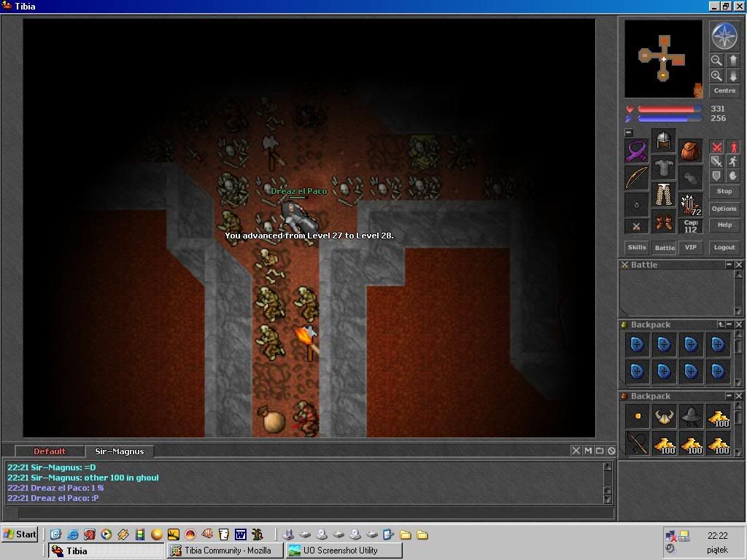The width and height of the screenshot is (747, 560).
Task: Select the chain armor slot
Action: point(664,168)
